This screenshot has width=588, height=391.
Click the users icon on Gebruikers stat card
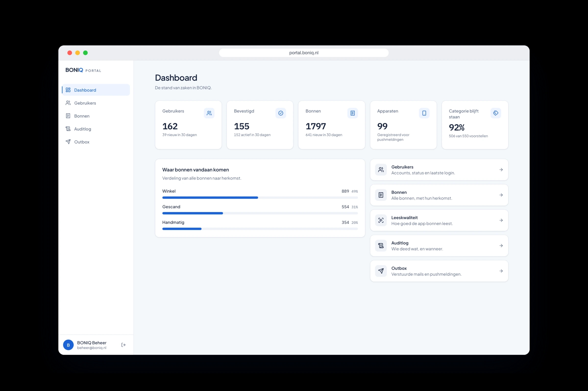pyautogui.click(x=209, y=113)
